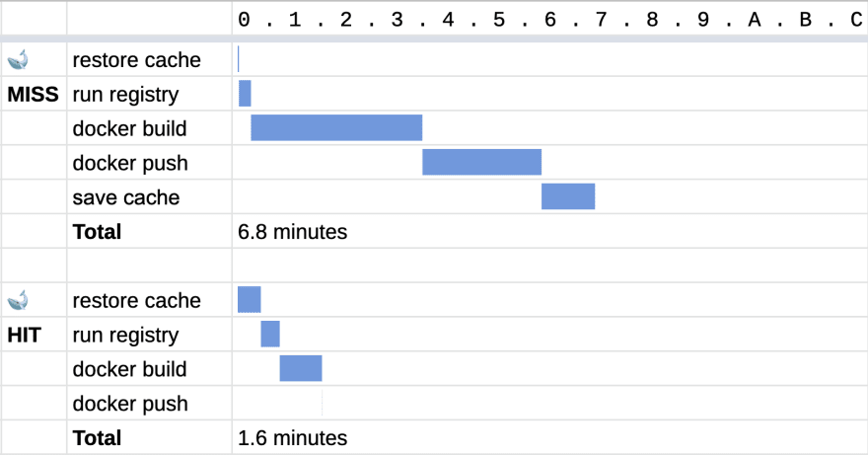The image size is (868, 455).
Task: Select the MISS docker build timeline bar
Action: coord(336,128)
